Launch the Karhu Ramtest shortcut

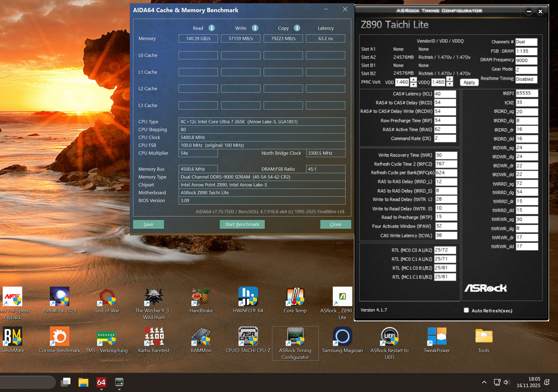tap(154, 336)
